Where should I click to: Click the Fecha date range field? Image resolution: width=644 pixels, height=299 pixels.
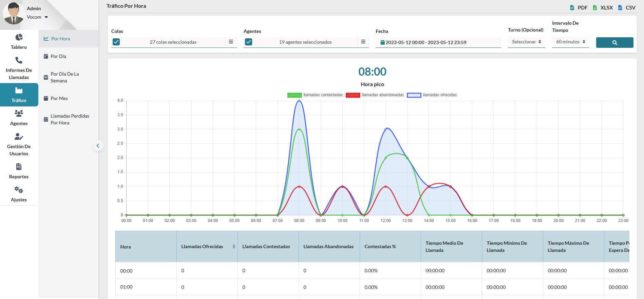(x=438, y=42)
